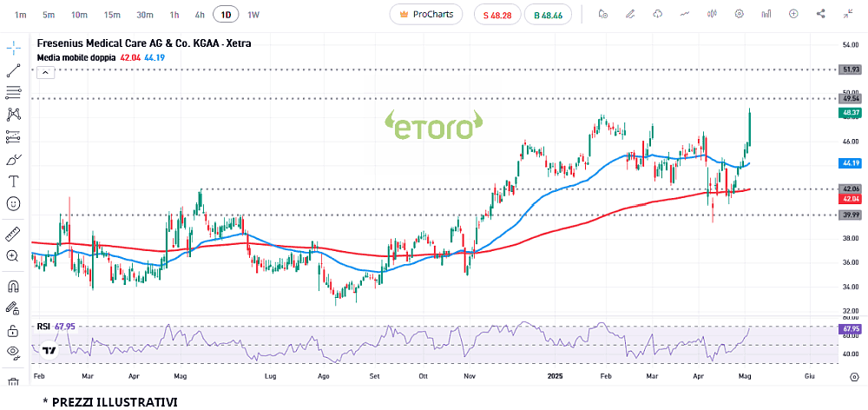This screenshot has width=868, height=410.
Task: Switch to 30m timeframe
Action: (144, 15)
